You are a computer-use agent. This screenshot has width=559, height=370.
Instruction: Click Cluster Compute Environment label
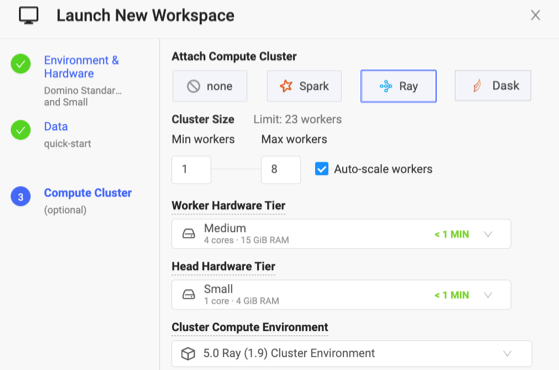click(x=250, y=327)
